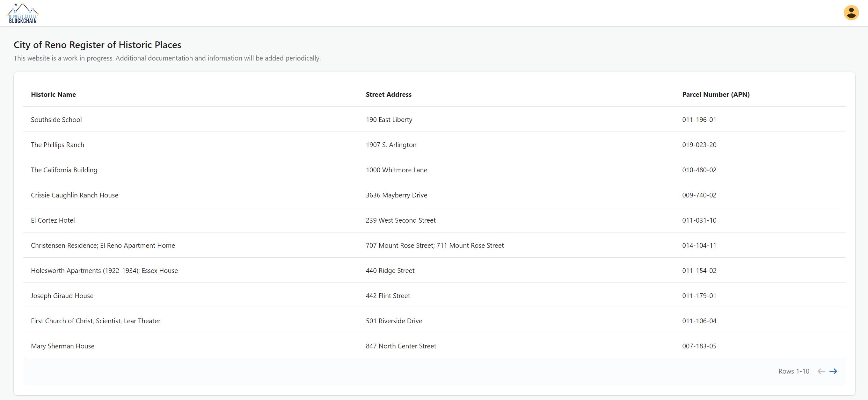868x400 pixels.
Task: Click parcel number 011-031-10
Action: click(x=699, y=220)
